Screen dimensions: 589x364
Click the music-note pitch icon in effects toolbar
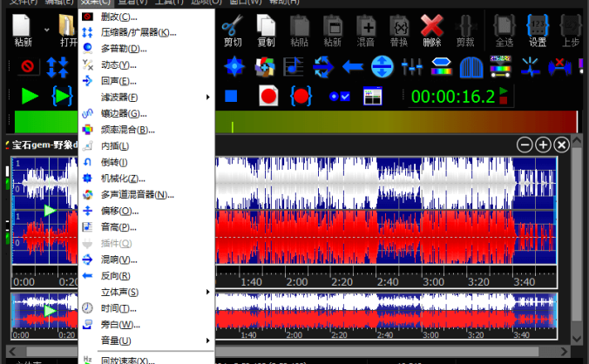294,67
